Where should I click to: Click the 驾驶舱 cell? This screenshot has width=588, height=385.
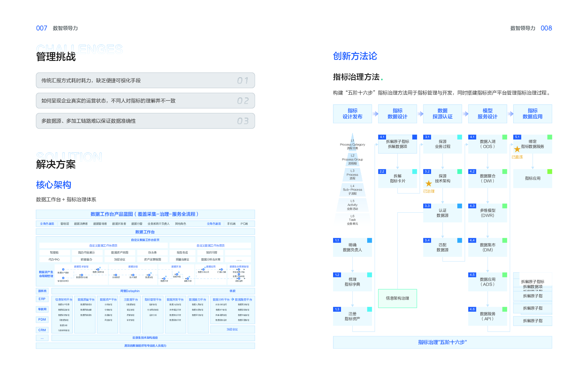[54, 252]
